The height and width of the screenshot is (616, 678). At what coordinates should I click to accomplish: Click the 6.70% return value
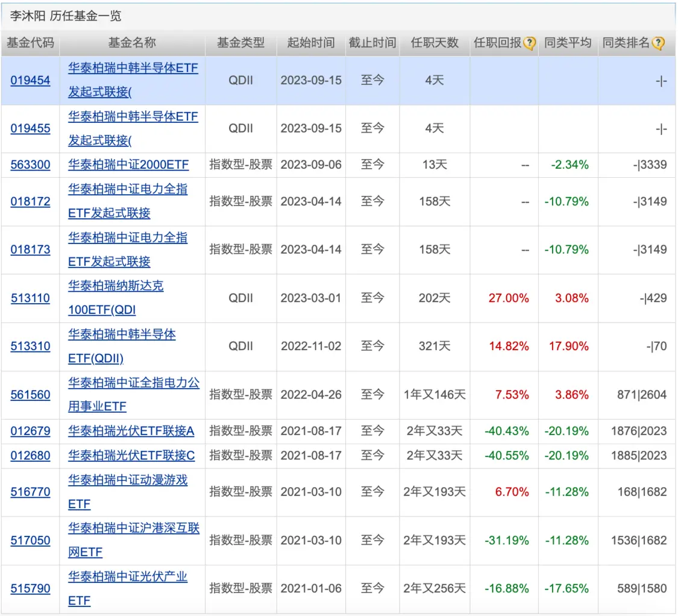[x=512, y=492]
